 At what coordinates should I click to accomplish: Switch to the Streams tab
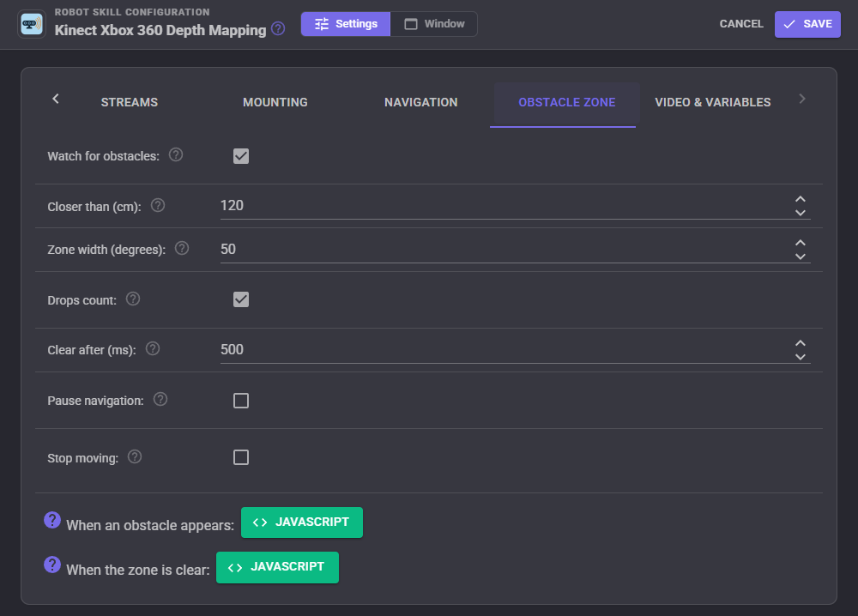click(130, 102)
